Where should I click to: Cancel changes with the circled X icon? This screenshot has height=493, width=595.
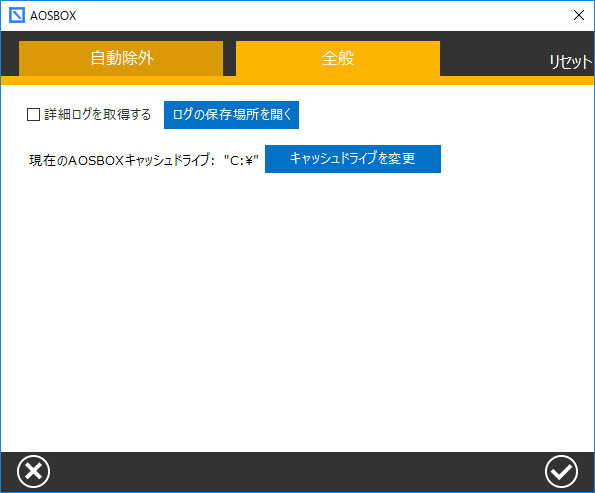coord(33,471)
